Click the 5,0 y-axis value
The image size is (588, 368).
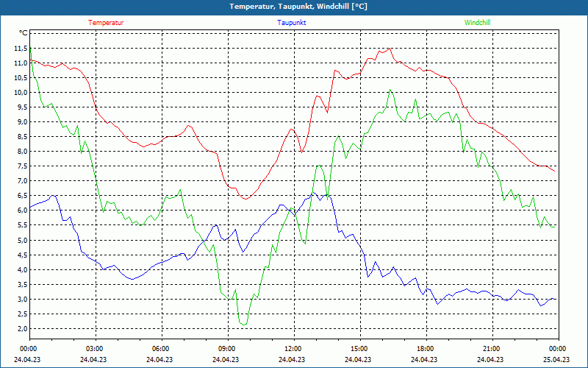click(23, 240)
